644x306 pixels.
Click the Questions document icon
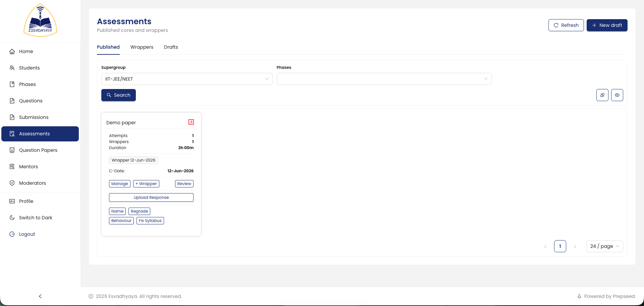12,101
